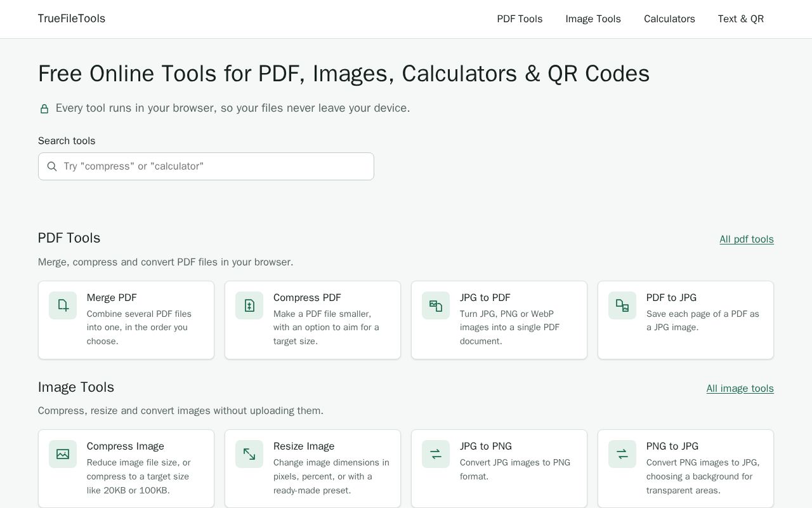Open the Merge PDF tool title
Viewport: 812px width, 508px height.
(x=112, y=298)
